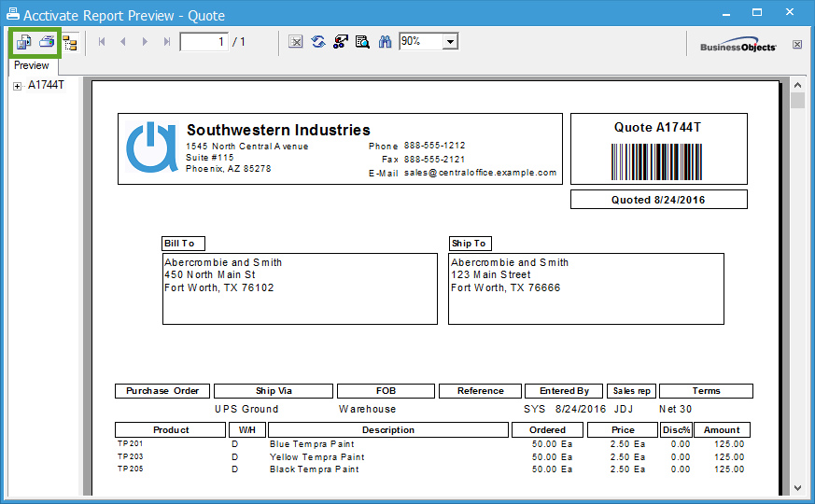Click the page number input field
815x504 pixels.
pos(204,42)
